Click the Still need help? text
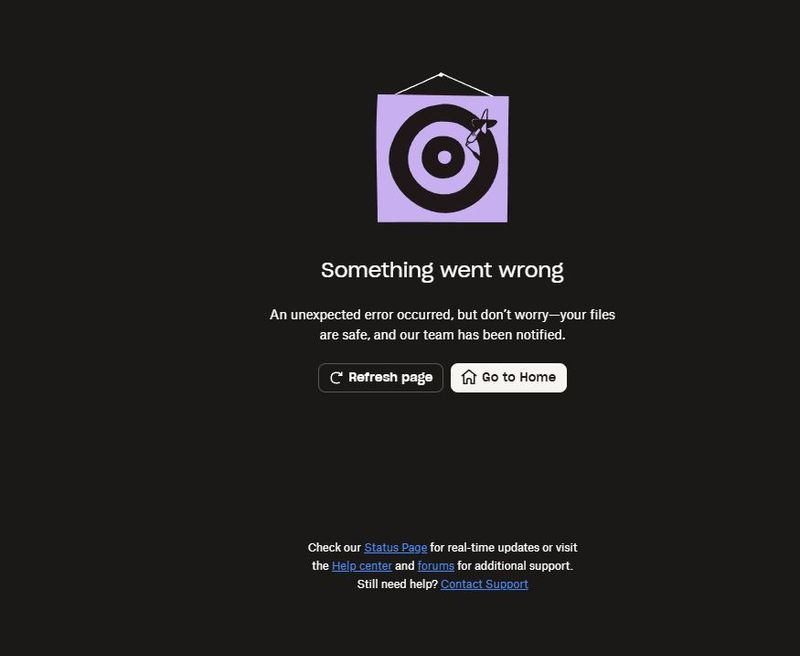 [x=397, y=584]
